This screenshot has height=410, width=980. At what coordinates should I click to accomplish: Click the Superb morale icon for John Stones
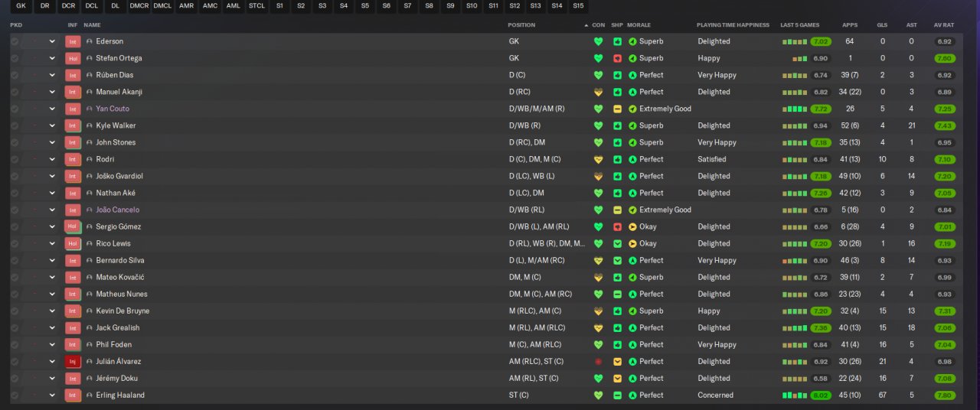(x=632, y=142)
